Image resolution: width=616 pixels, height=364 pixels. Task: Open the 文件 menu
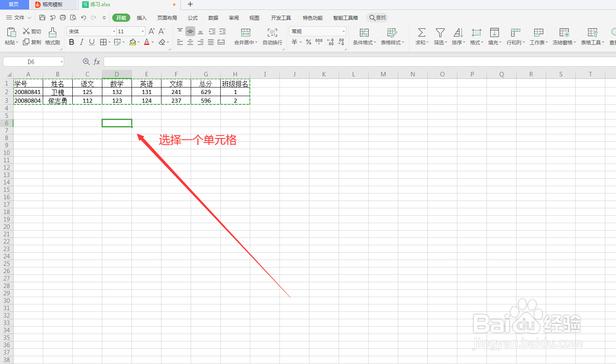coord(18,18)
